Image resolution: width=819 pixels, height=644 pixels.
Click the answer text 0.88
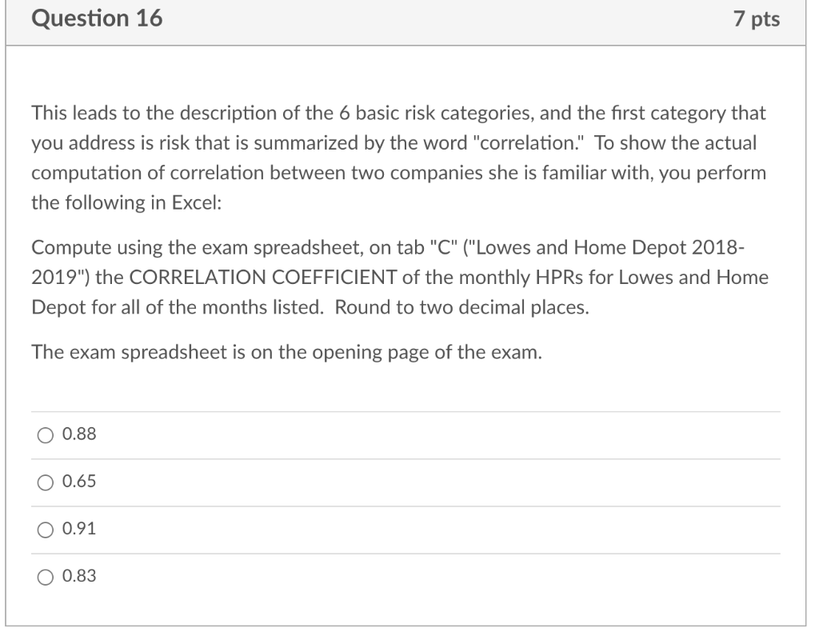[x=78, y=434]
